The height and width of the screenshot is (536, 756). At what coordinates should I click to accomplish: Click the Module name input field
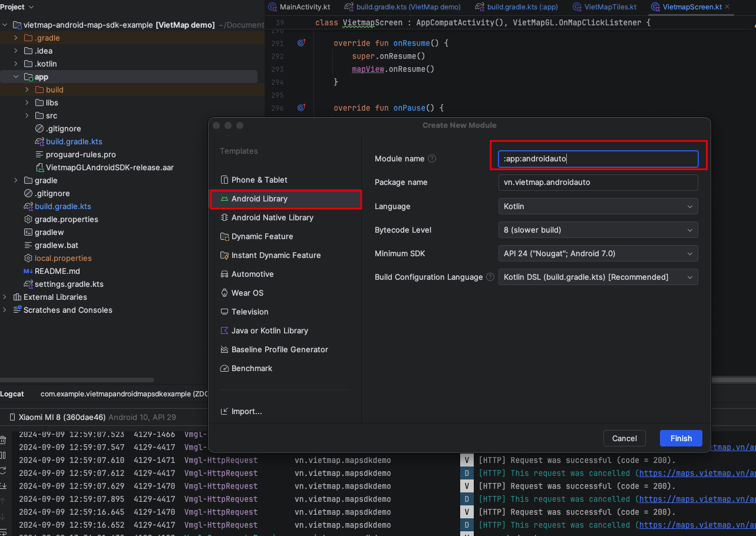pyautogui.click(x=598, y=159)
